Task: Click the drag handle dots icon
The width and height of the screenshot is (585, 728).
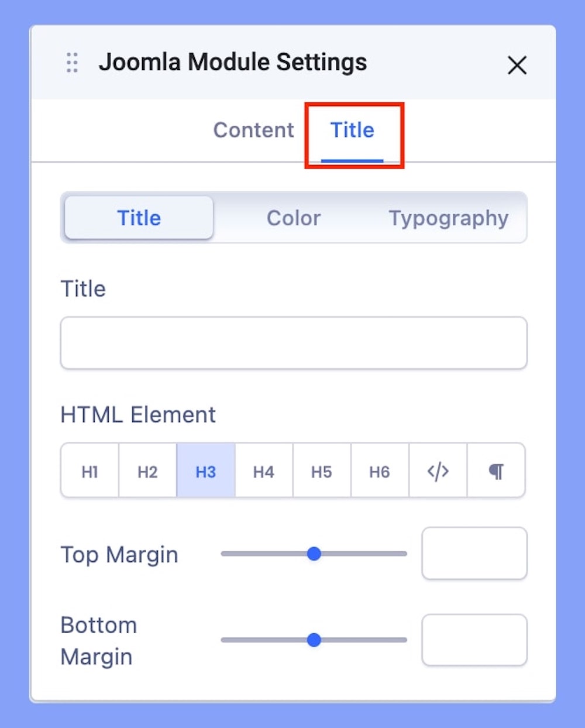Action: pyautogui.click(x=72, y=63)
